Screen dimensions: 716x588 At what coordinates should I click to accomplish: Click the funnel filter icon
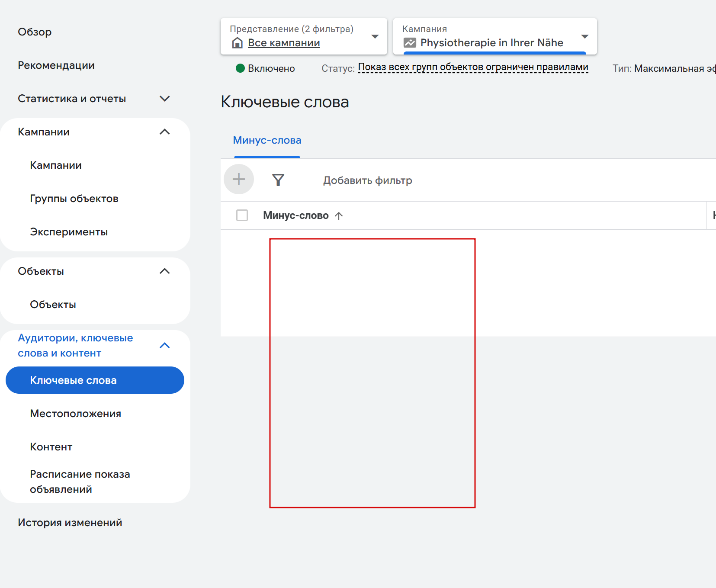click(x=278, y=180)
